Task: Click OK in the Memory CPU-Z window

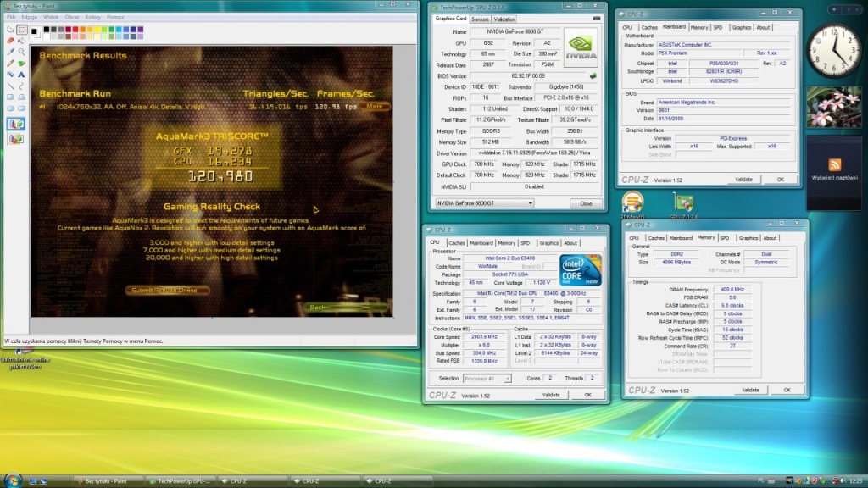Action: (787, 390)
